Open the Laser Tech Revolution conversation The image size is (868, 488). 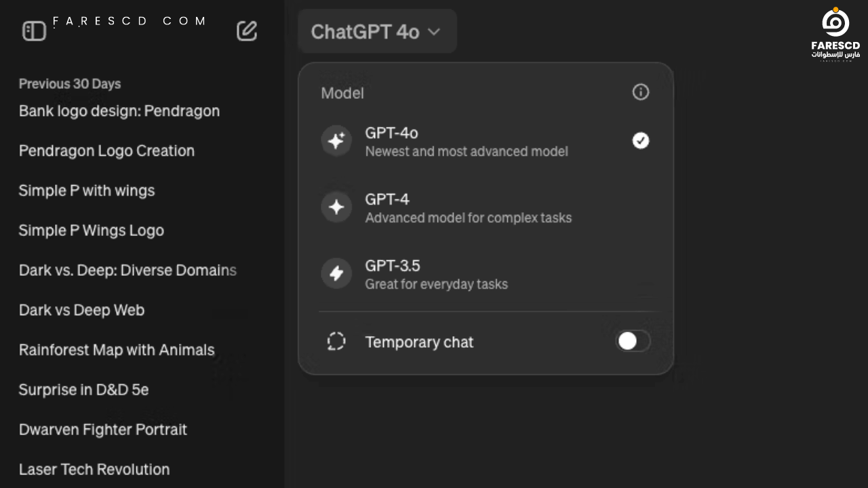tap(94, 469)
